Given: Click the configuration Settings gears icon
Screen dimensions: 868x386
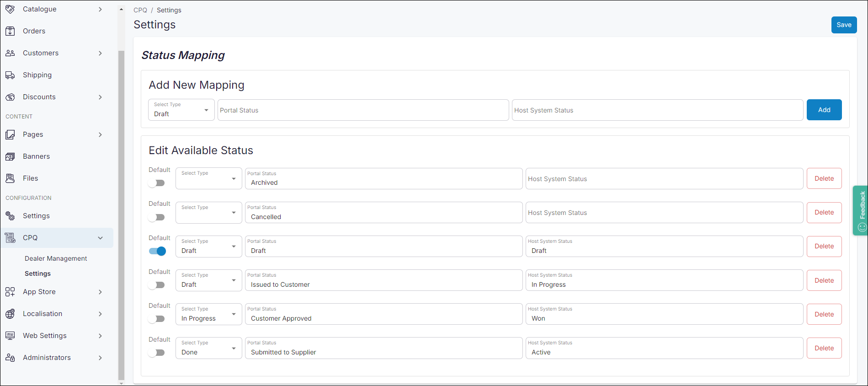Looking at the screenshot, I should pyautogui.click(x=10, y=216).
